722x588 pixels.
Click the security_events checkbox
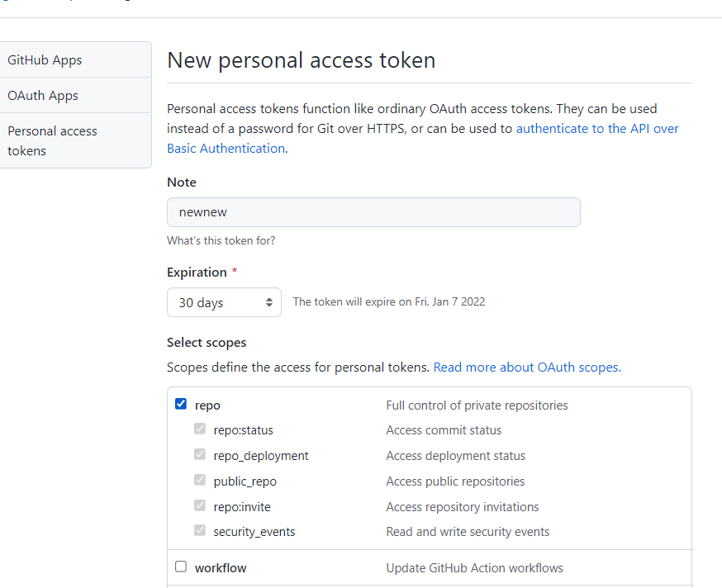(199, 532)
